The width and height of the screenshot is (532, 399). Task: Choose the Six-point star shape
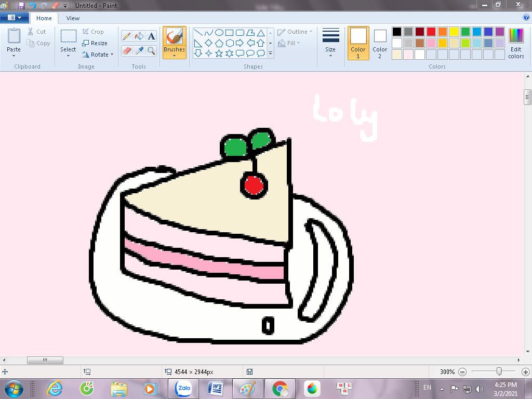(229, 54)
